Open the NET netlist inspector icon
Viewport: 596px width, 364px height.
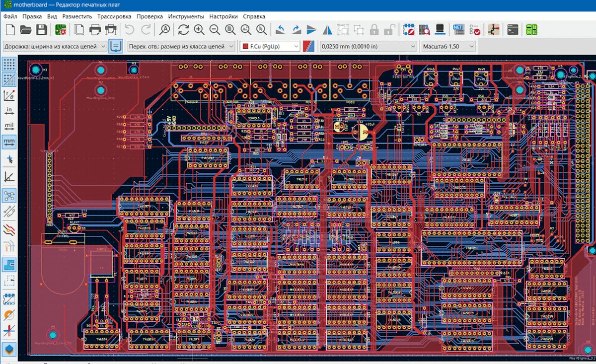point(459,29)
